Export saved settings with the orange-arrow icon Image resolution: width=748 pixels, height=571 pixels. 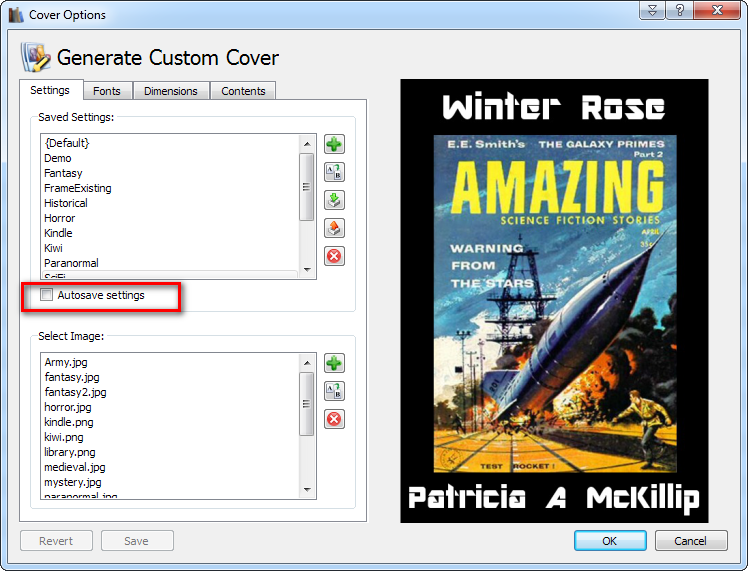334,228
